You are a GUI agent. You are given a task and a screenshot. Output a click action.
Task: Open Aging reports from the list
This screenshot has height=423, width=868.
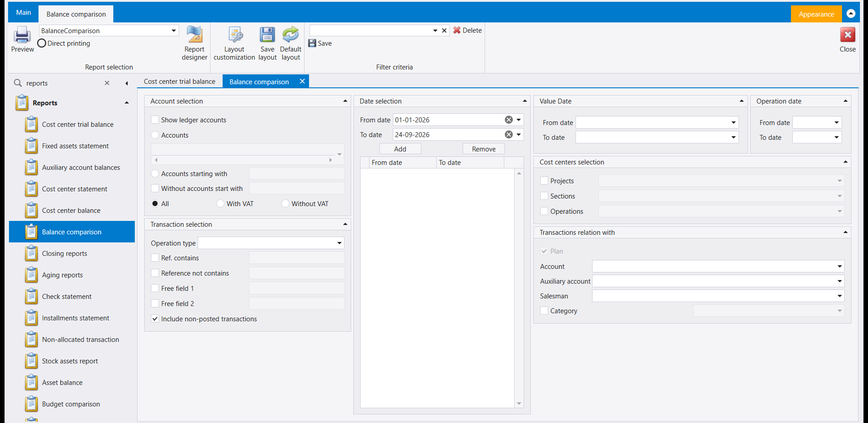coord(62,275)
